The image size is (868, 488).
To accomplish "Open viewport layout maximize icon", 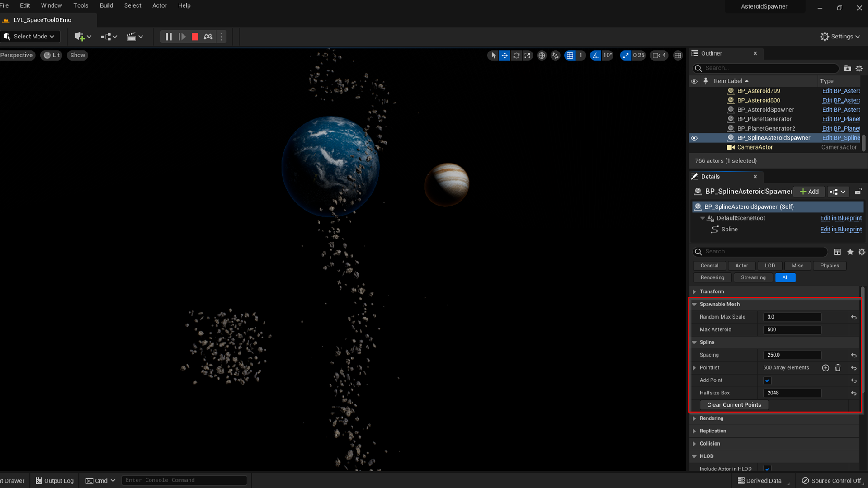I will pyautogui.click(x=678, y=55).
